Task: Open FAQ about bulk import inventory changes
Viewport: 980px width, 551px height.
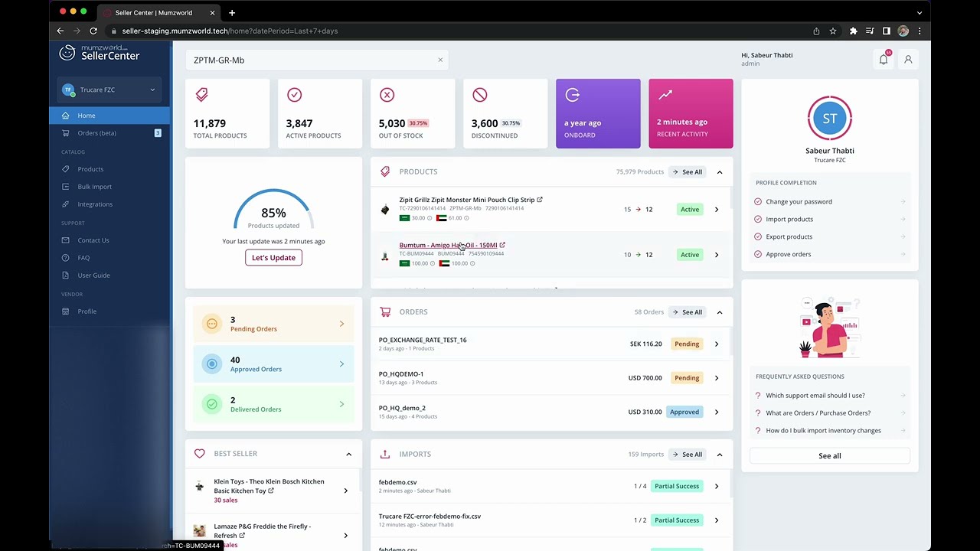Action: [x=830, y=431]
